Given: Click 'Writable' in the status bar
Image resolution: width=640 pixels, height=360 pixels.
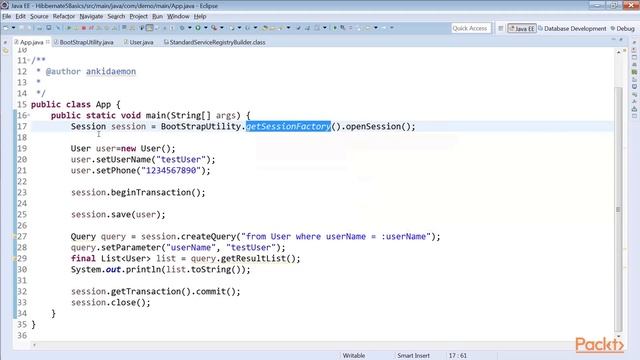Looking at the screenshot, I should pos(353,356).
